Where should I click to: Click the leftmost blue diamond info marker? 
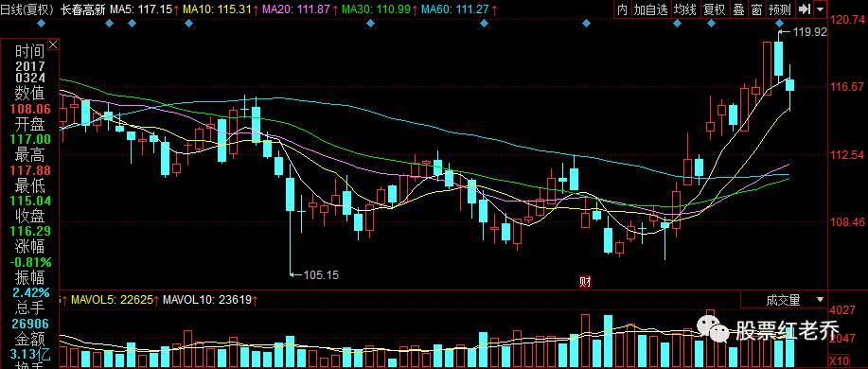coord(41,24)
